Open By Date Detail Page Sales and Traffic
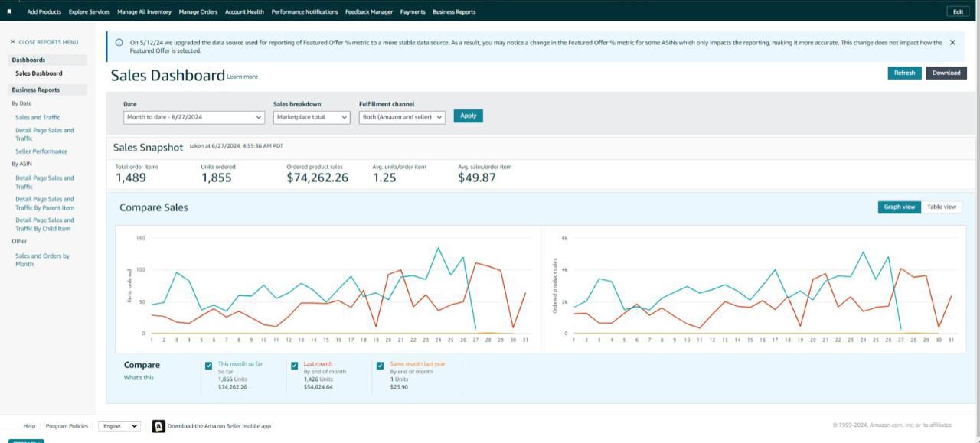The width and height of the screenshot is (980, 443). (x=44, y=135)
